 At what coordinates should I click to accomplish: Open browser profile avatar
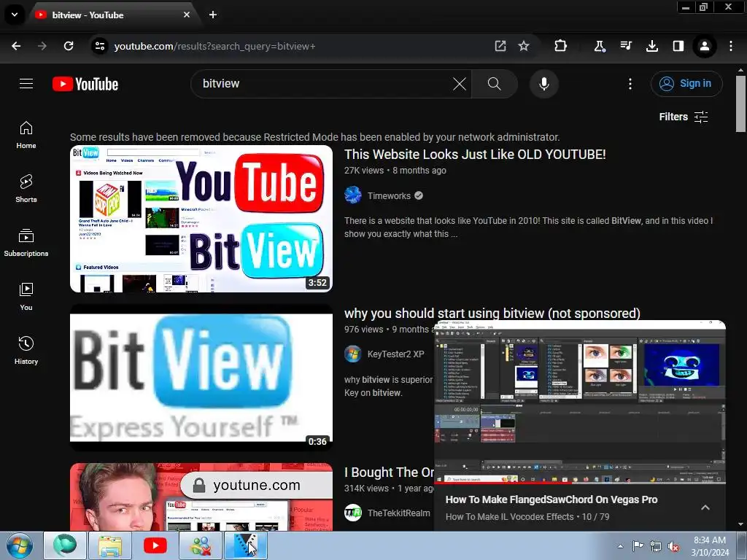[704, 46]
